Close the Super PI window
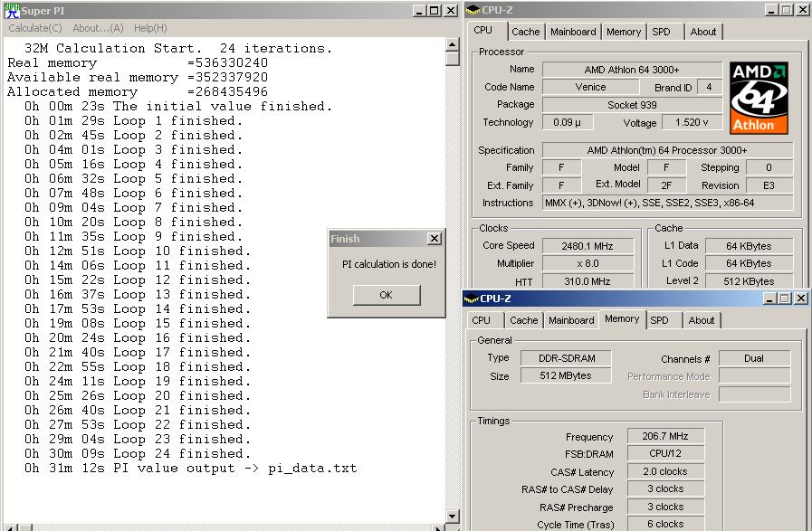The height and width of the screenshot is (531, 812). click(x=451, y=10)
